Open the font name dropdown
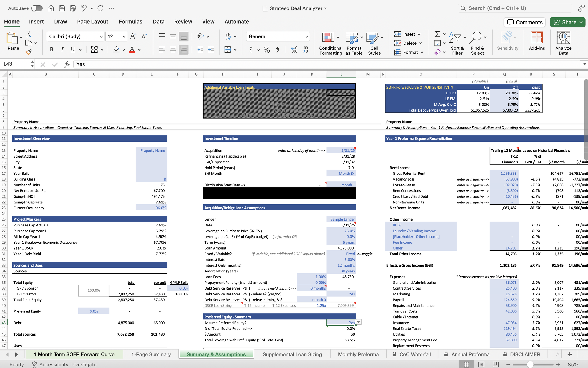The image size is (588, 368). click(x=101, y=36)
